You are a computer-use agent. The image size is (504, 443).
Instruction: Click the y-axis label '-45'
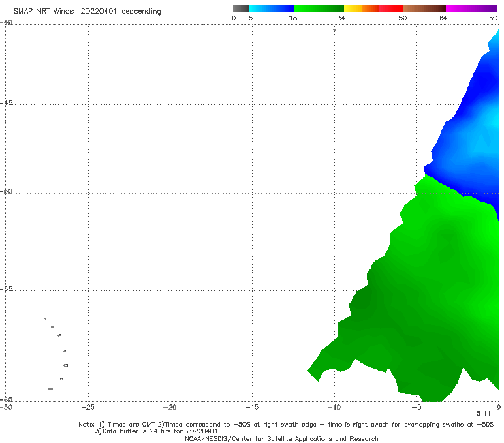tap(6, 103)
